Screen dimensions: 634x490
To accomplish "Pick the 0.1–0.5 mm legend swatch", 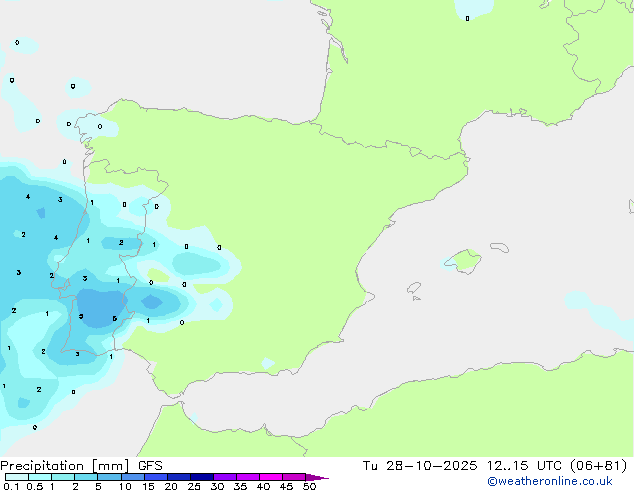I will 17,477.
